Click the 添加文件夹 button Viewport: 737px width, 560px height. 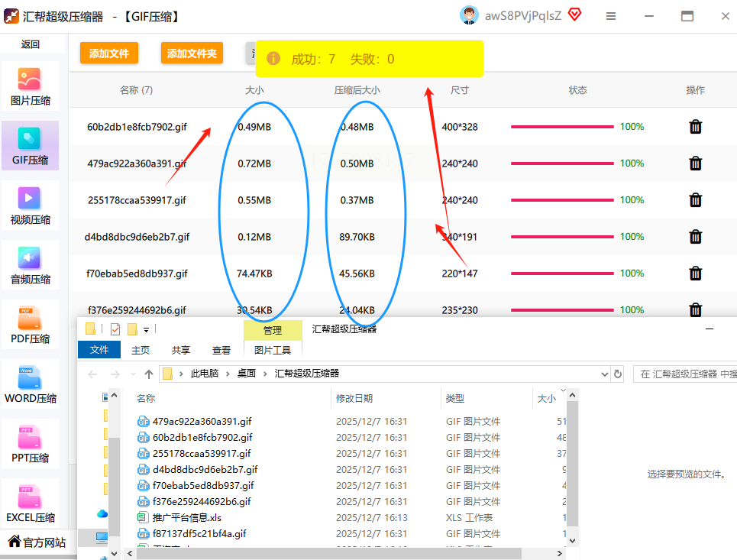tap(192, 53)
